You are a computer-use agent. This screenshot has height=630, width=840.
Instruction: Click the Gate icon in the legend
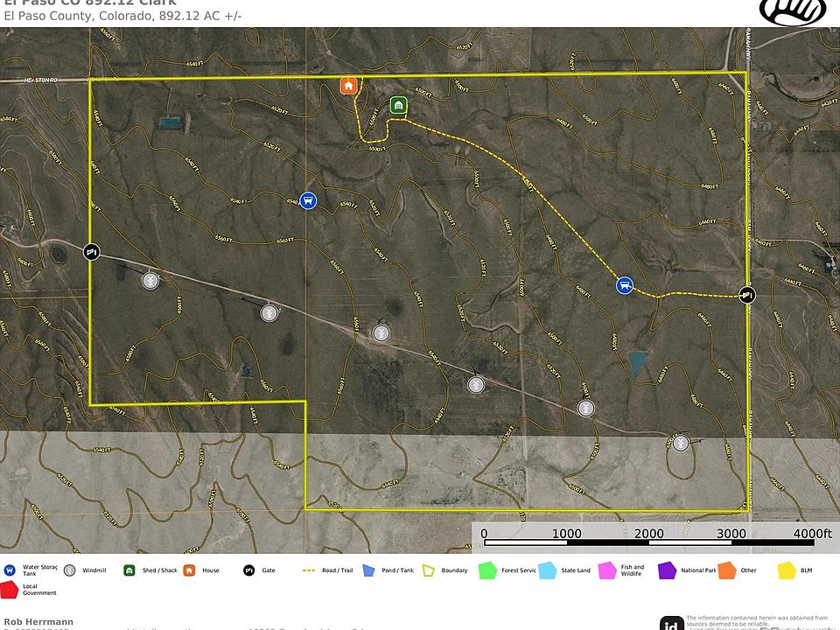coord(248,570)
